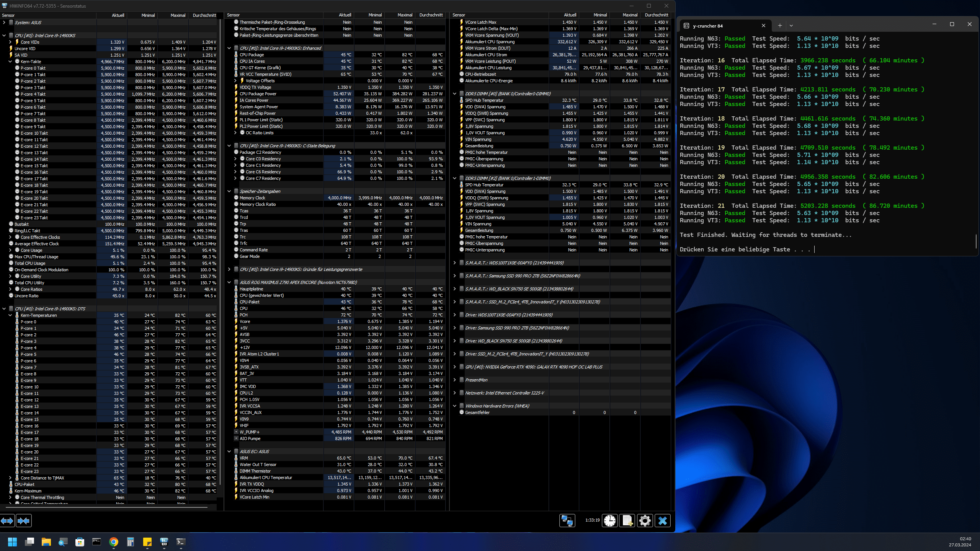Click the blue X close sensors icon
This screenshot has height=551, width=980.
pyautogui.click(x=663, y=521)
